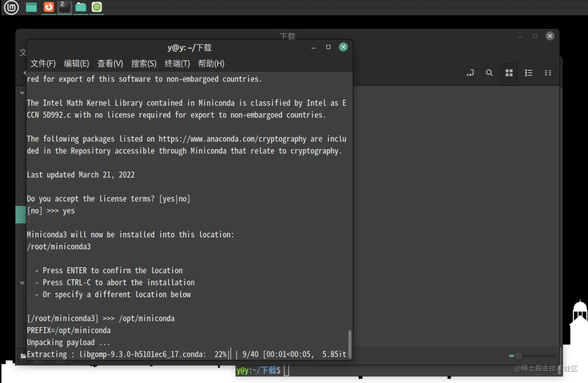The image size is (588, 383).
Task: Open the 文件(F) terminal menu
Action: coord(43,63)
